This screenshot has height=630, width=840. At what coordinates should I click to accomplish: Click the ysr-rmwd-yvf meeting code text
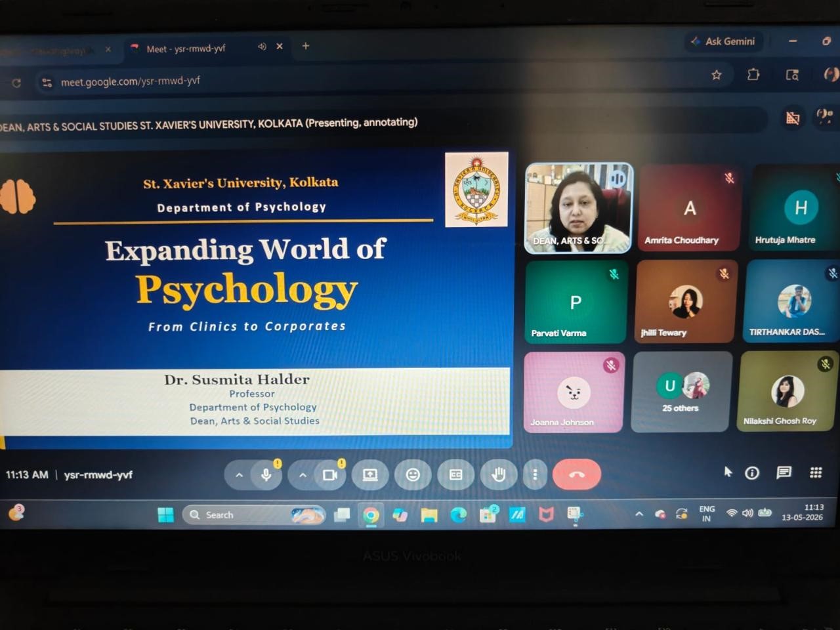coord(98,474)
